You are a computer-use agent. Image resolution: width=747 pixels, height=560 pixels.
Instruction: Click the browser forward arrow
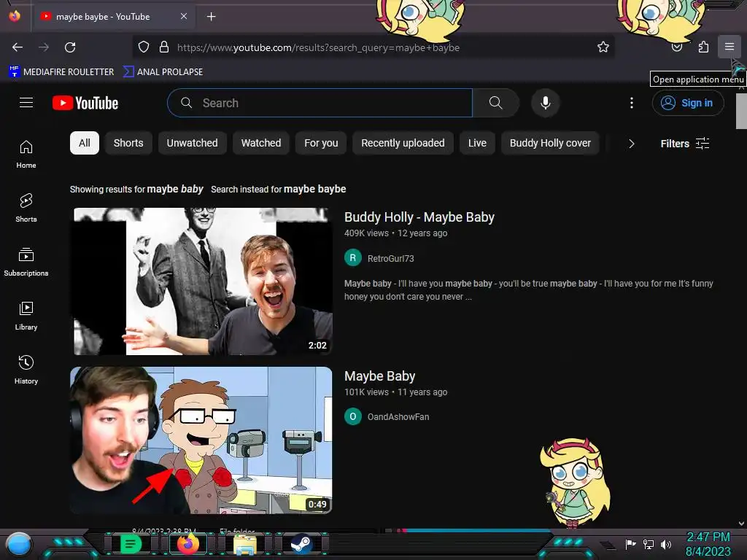pos(44,47)
